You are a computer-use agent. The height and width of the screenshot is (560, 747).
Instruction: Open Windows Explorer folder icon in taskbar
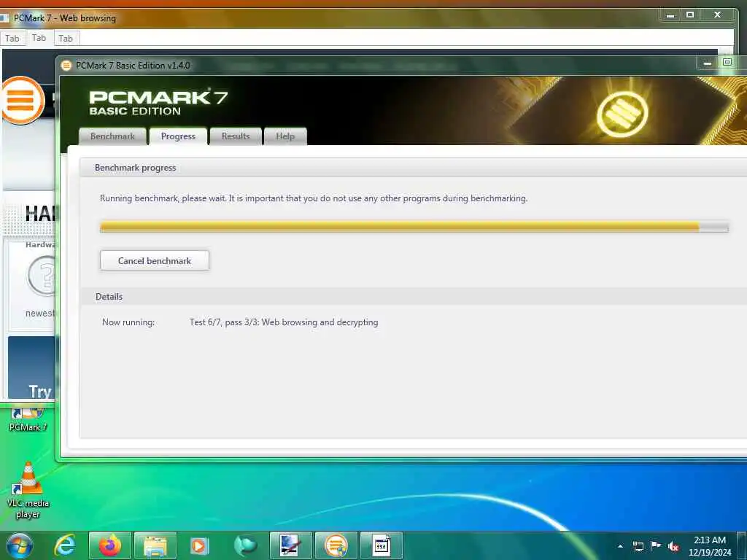[155, 545]
